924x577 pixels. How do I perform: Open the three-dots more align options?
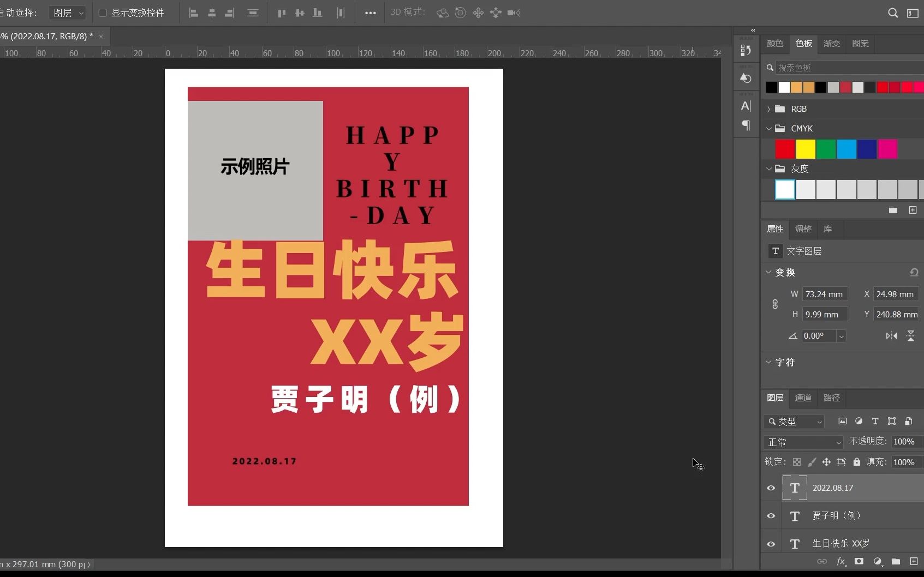(371, 13)
